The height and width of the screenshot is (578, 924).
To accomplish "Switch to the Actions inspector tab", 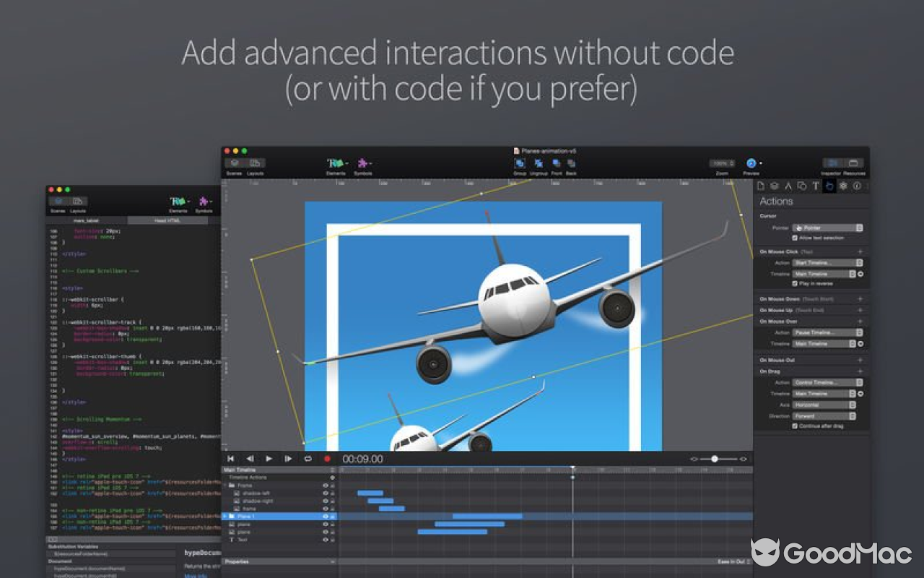I will [x=830, y=186].
